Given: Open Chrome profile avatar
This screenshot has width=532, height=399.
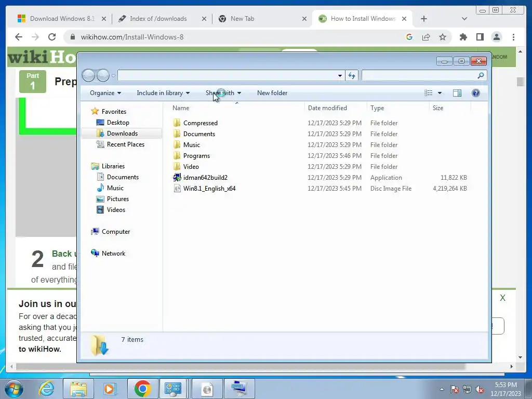Looking at the screenshot, I should click(496, 37).
